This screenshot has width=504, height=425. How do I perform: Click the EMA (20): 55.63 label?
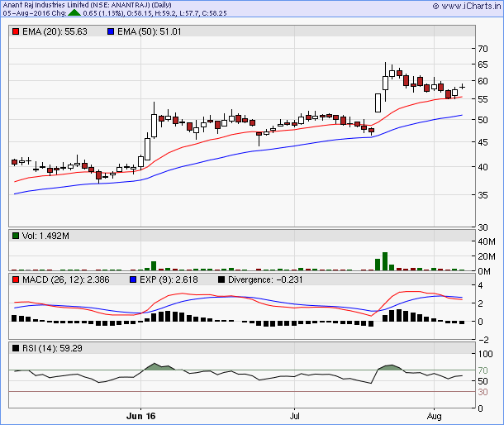(55, 31)
